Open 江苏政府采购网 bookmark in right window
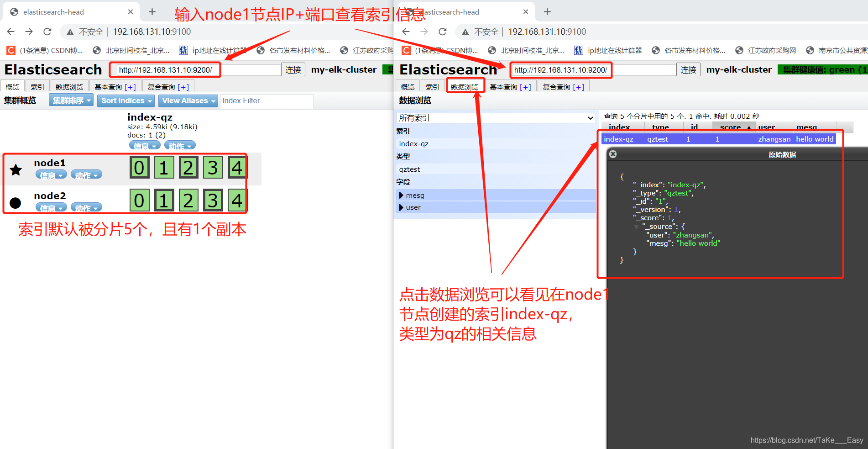Viewport: 868px width, 449px height. point(766,50)
